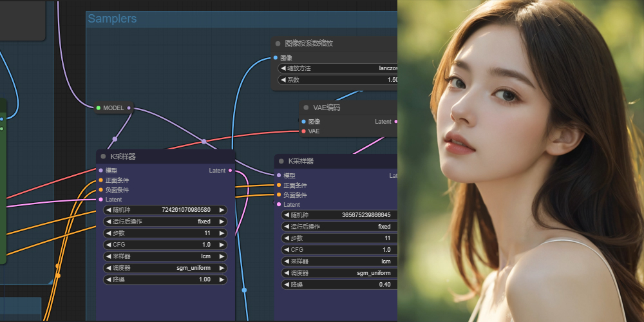This screenshot has width=644, height=322.
Task: Click left arrow of CFG in K采样器 with 降噪 1.00
Action: click(x=108, y=244)
